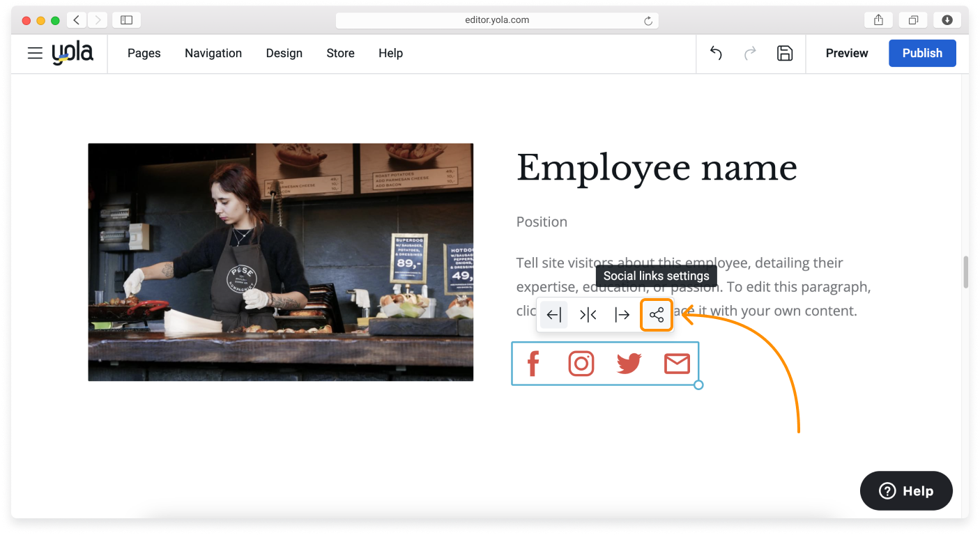Viewport: 980px width, 535px height.
Task: Center-align the social icons block
Action: [x=588, y=315]
